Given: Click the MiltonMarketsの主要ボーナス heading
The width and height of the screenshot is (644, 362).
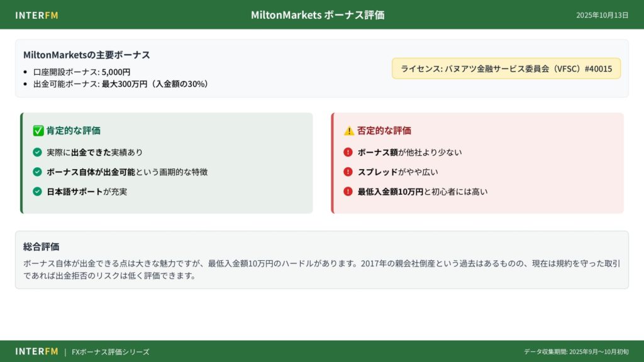Looking at the screenshot, I should pos(86,55).
